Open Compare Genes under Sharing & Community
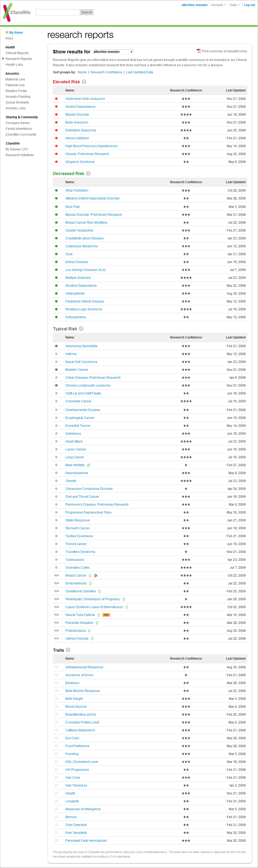Screen dimensions: 258x868 18,123
